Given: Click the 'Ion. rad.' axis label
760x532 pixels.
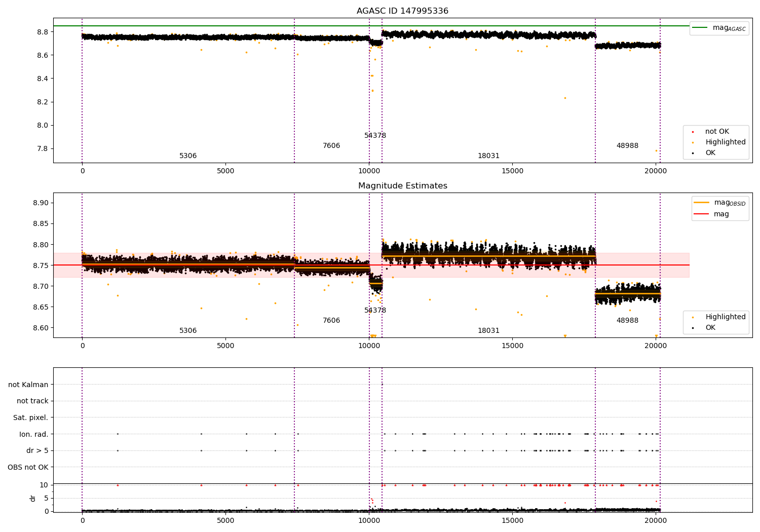Looking at the screenshot, I should 34,434.
